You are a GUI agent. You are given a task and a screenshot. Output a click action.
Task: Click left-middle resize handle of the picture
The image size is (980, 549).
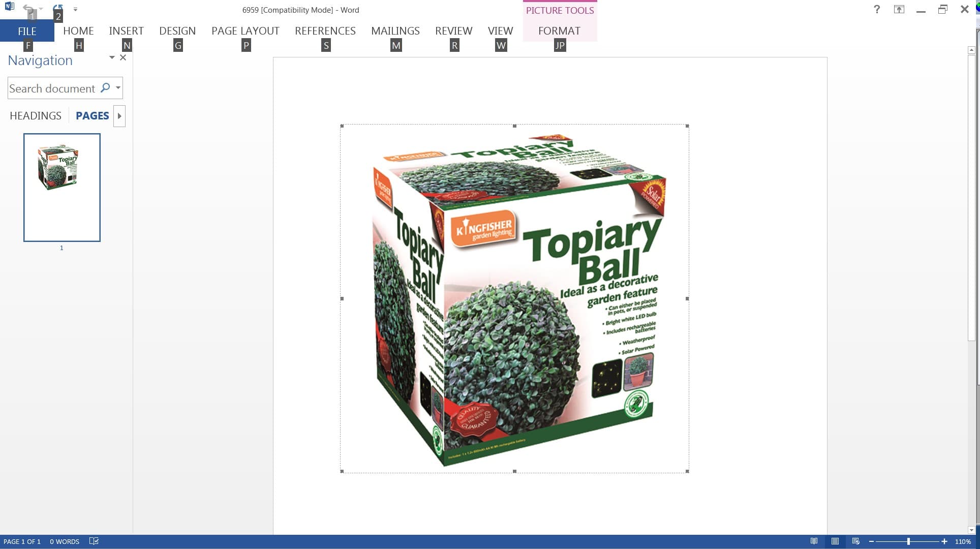342,299
